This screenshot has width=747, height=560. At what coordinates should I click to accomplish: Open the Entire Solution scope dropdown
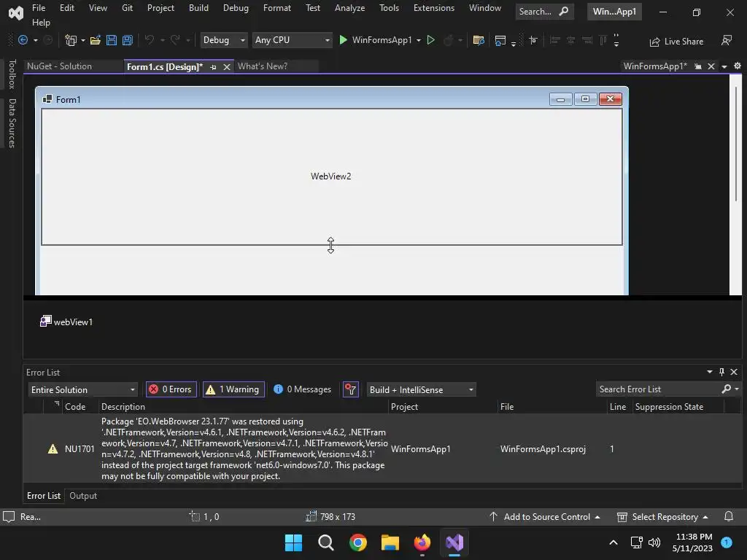(x=83, y=389)
